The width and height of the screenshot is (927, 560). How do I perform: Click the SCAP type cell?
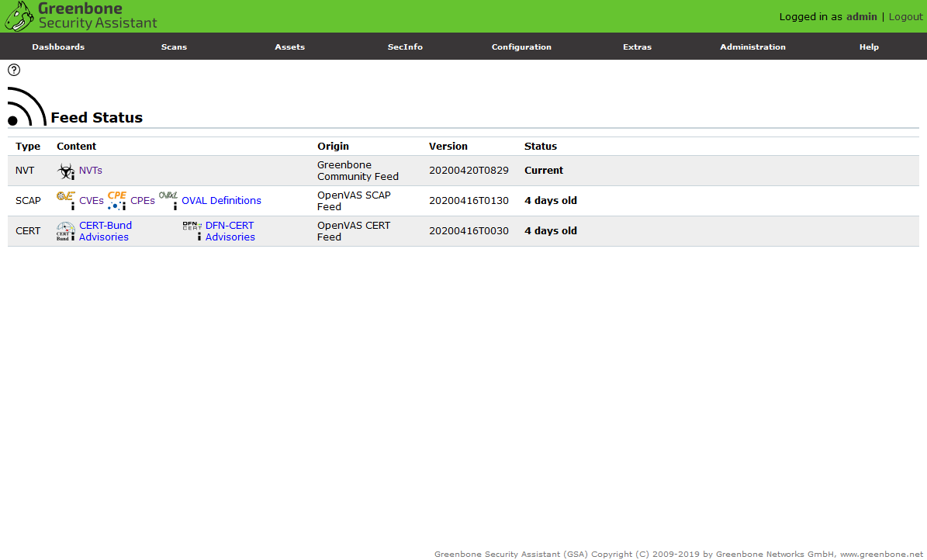(x=28, y=200)
